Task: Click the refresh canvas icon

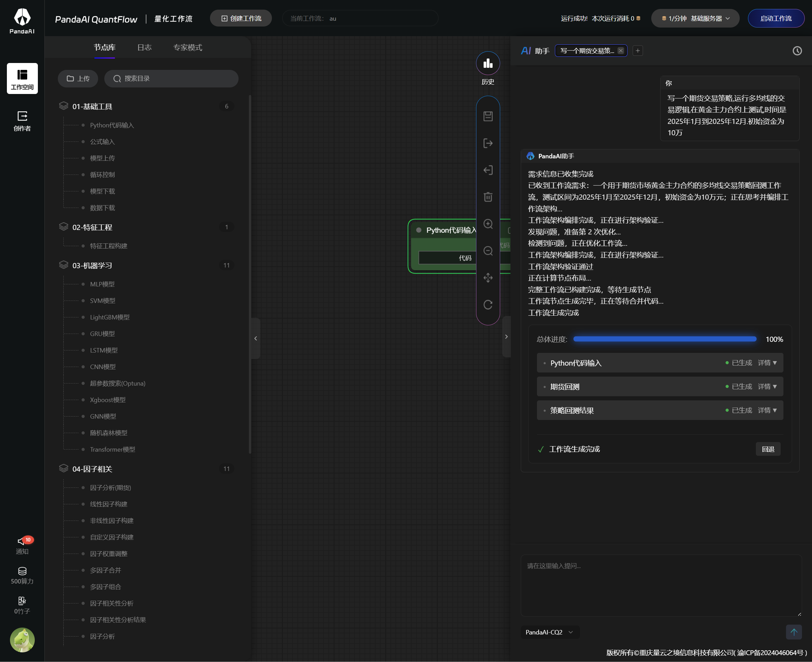Action: click(488, 305)
